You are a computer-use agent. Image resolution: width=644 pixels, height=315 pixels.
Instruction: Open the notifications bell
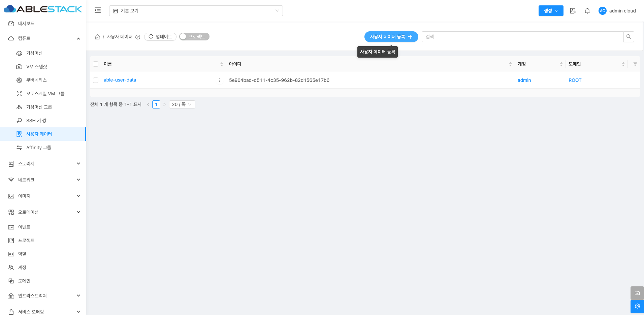point(587,11)
